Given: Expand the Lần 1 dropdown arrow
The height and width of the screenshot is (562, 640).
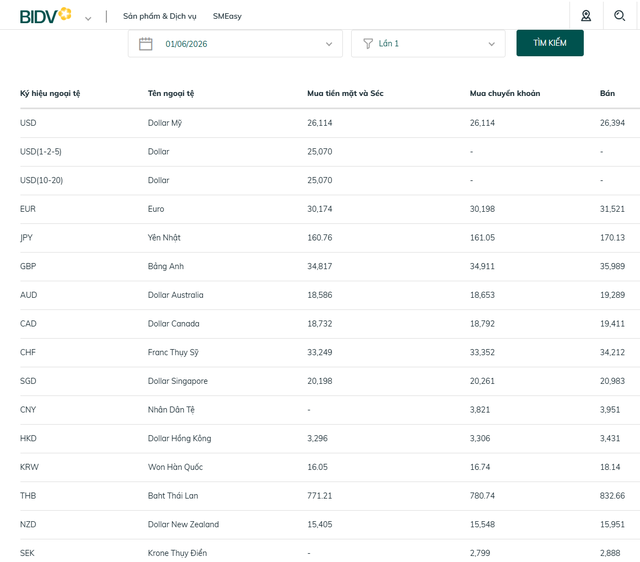Looking at the screenshot, I should tap(491, 44).
